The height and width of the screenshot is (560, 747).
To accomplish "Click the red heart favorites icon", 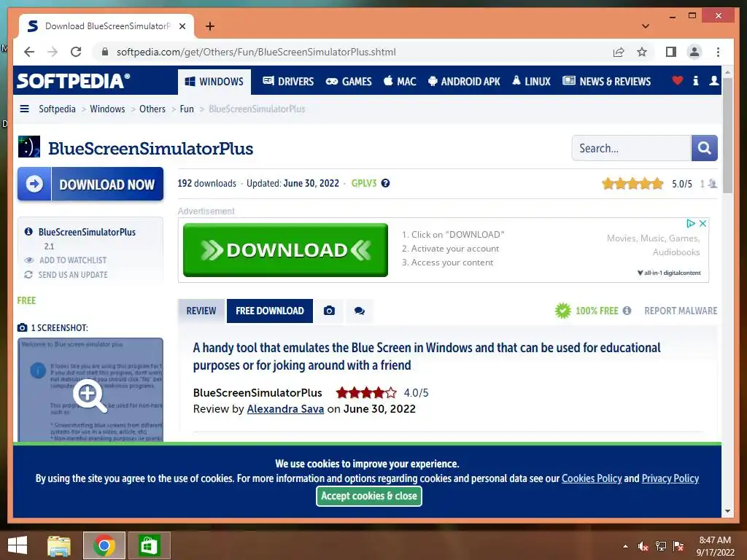I will (677, 81).
